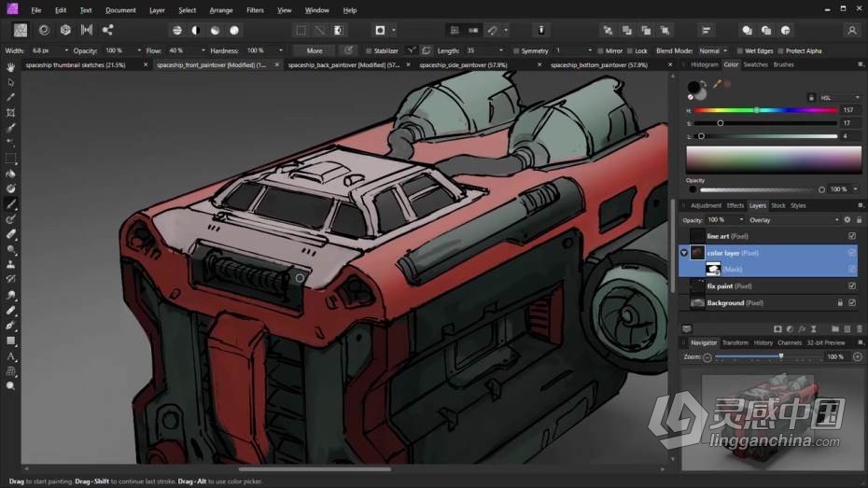
Task: Apply Auto Levels from toolbar
Action: tap(177, 31)
